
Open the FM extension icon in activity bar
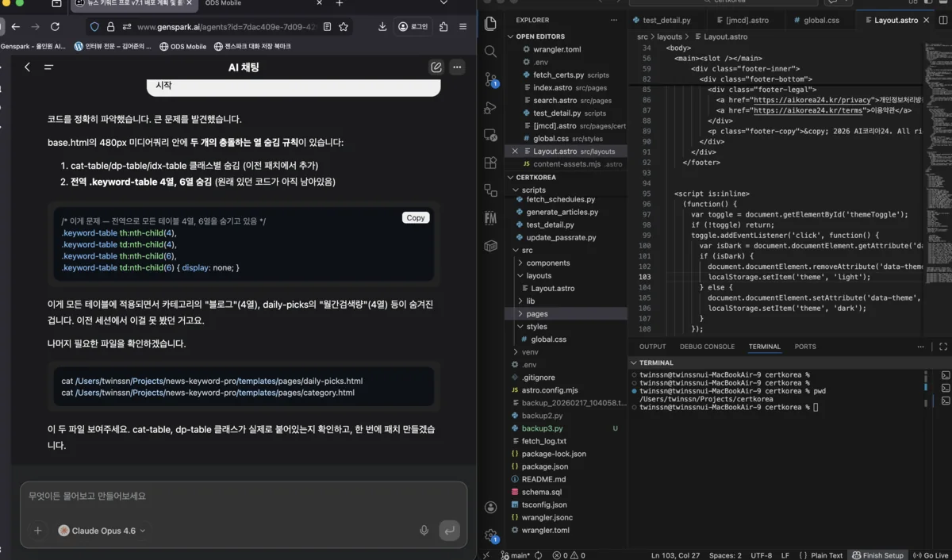490,218
